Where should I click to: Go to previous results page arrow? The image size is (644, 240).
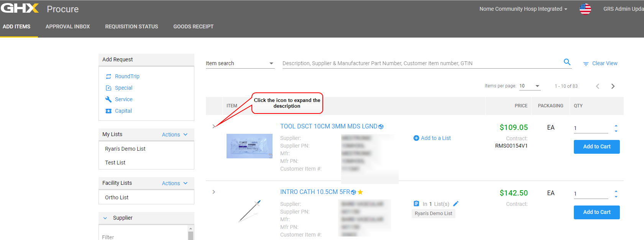coord(597,86)
